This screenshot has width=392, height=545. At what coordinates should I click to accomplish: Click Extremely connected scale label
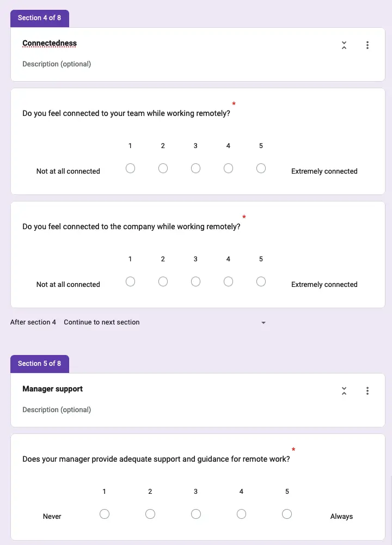(324, 171)
